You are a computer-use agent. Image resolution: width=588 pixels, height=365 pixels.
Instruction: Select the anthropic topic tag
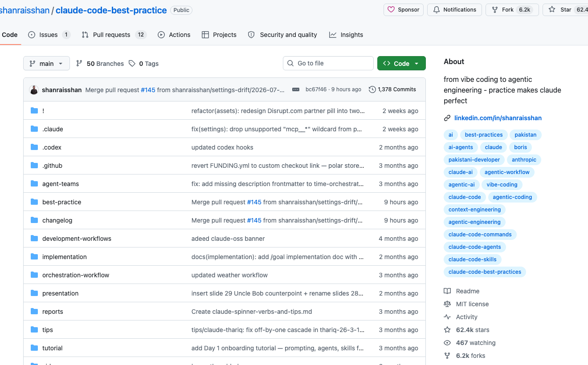click(x=524, y=160)
